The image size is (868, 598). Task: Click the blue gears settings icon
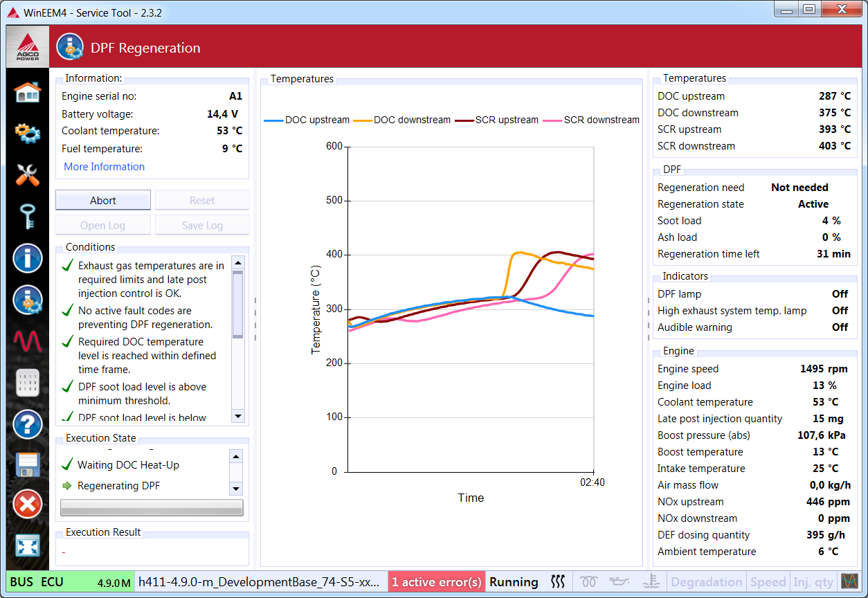(x=28, y=132)
